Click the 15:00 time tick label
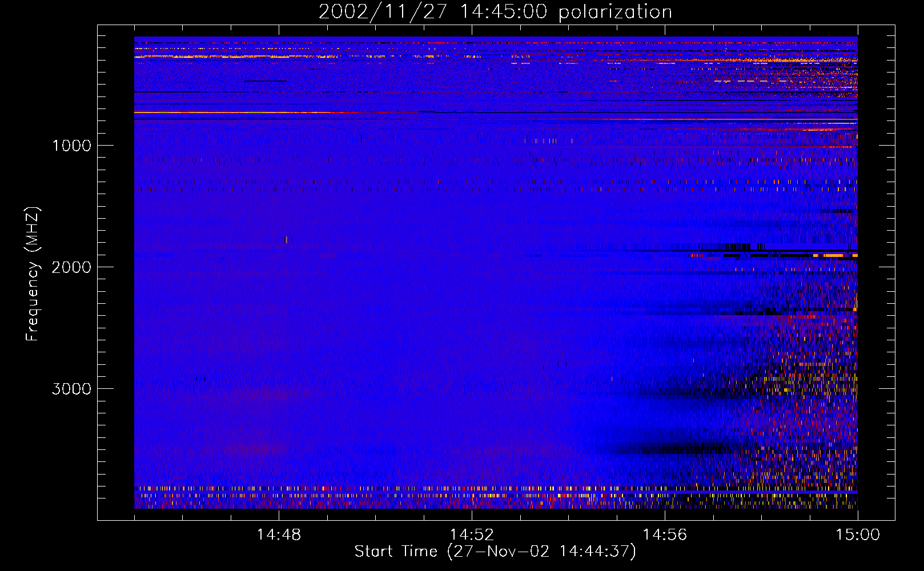924x571 pixels. [858, 535]
